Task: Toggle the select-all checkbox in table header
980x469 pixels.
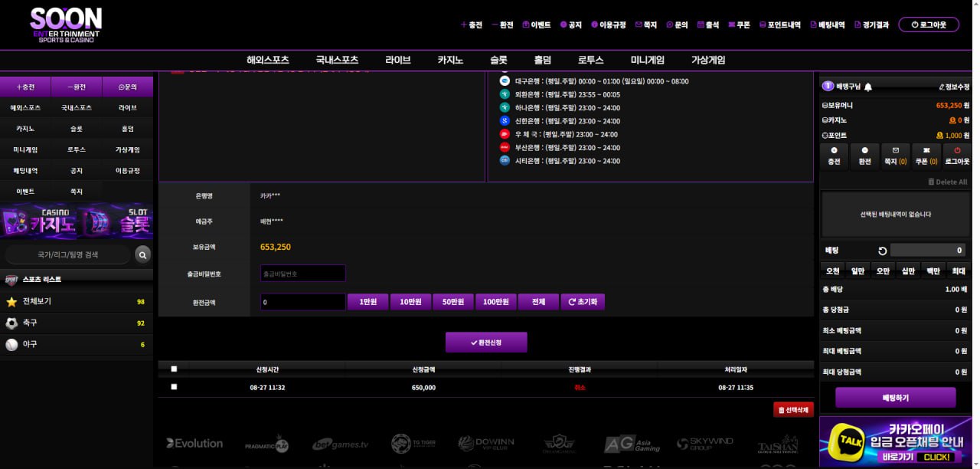Action: coord(174,369)
